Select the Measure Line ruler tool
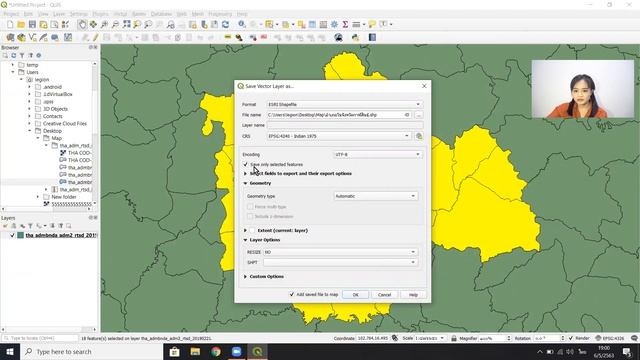 [356, 24]
